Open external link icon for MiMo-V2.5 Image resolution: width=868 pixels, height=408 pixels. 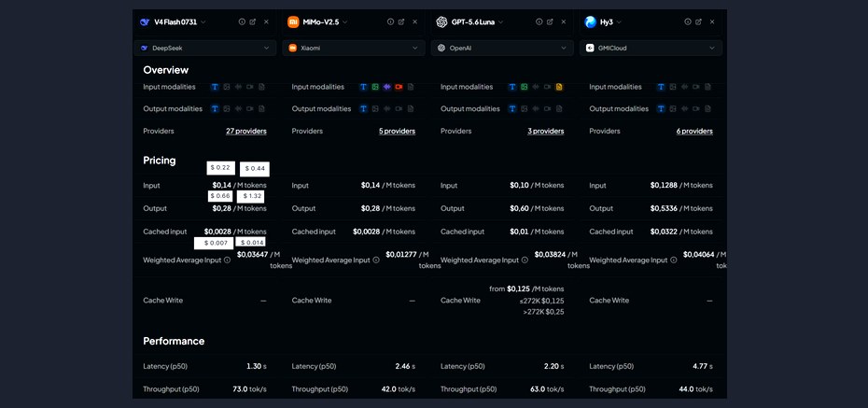click(401, 22)
